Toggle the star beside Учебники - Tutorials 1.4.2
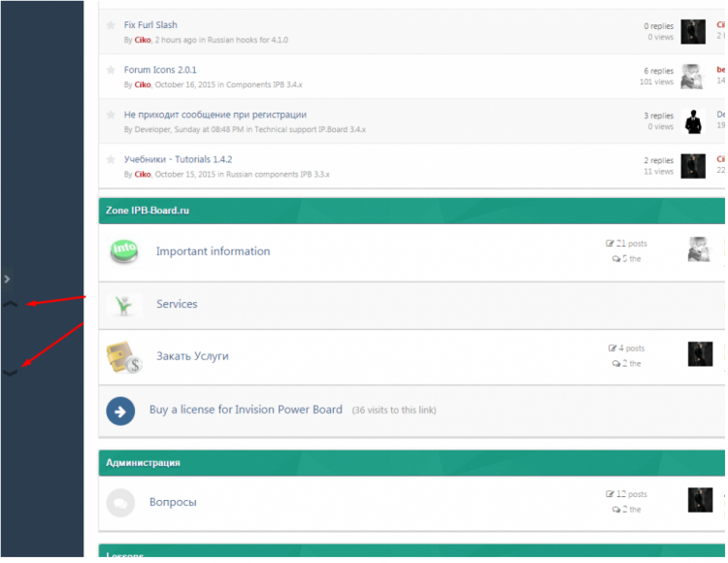This screenshot has width=728, height=563. click(111, 159)
